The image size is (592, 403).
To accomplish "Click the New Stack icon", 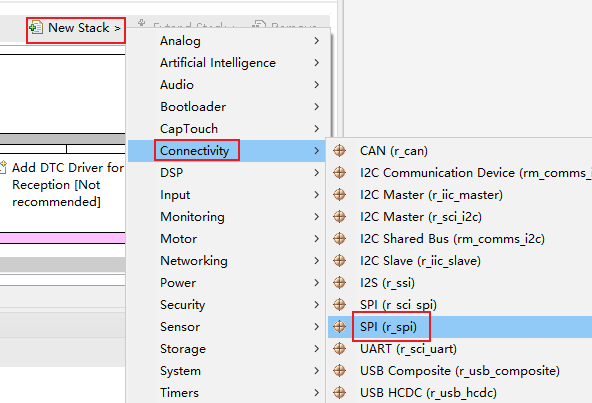I will pyautogui.click(x=36, y=28).
